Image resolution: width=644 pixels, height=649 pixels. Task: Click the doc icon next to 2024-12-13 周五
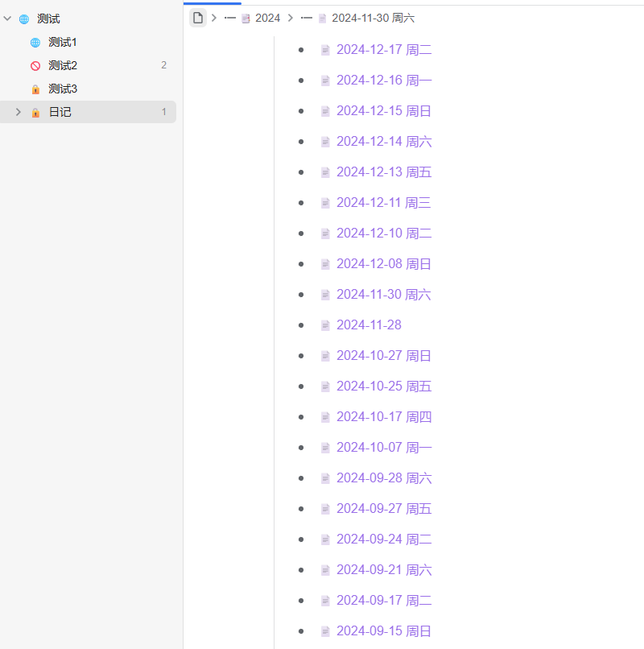pos(325,172)
